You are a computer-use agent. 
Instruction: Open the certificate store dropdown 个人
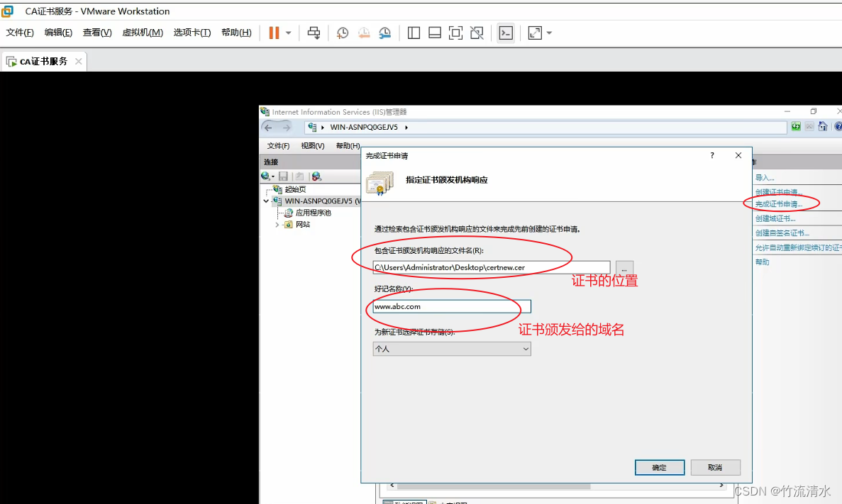point(452,349)
